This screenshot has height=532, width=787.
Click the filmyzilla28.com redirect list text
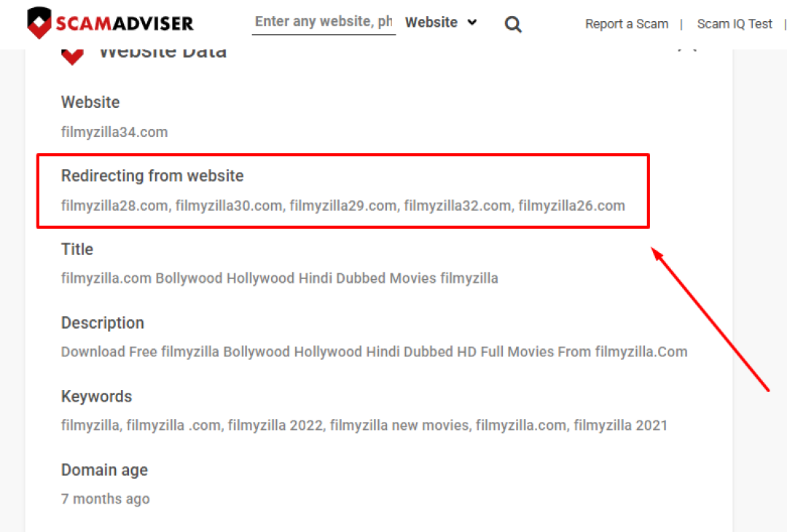tap(342, 206)
